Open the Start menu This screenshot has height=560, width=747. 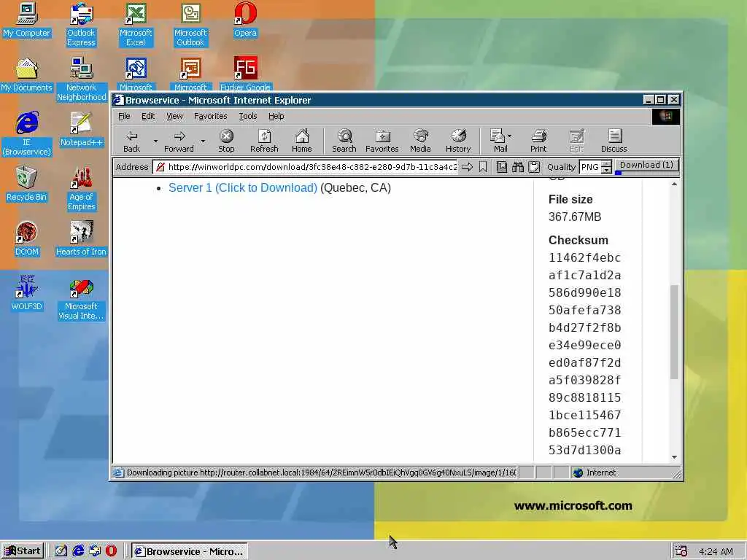pyautogui.click(x=23, y=551)
